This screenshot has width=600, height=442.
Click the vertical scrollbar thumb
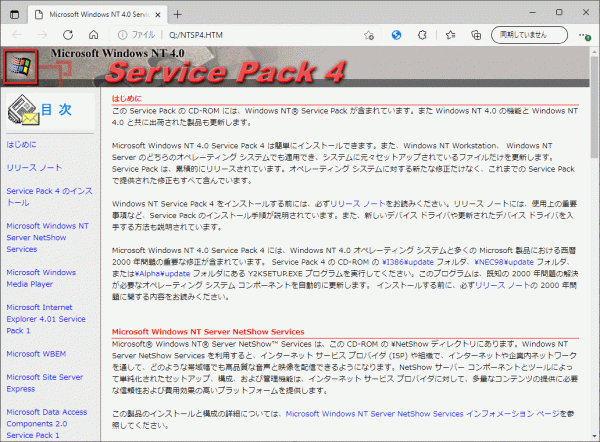(x=594, y=107)
